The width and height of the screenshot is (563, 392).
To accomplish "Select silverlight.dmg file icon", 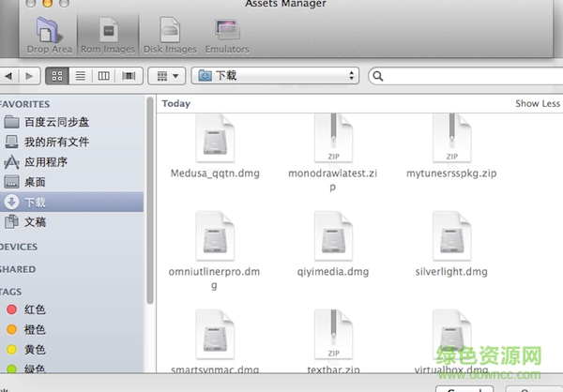I will click(x=451, y=235).
